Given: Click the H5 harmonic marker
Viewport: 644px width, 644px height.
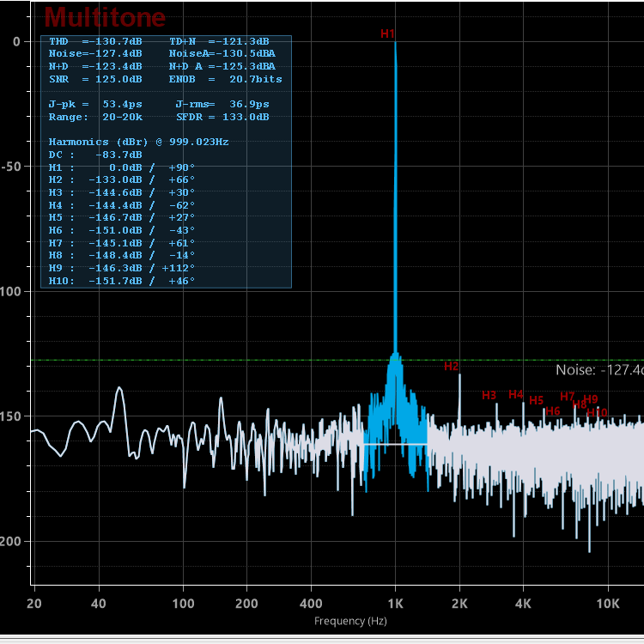Looking at the screenshot, I should pyautogui.click(x=536, y=400).
